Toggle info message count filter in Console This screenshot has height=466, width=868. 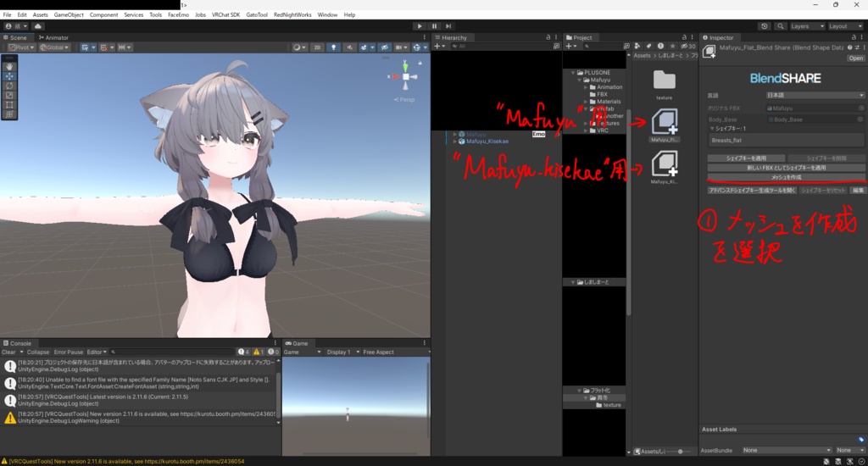click(243, 352)
